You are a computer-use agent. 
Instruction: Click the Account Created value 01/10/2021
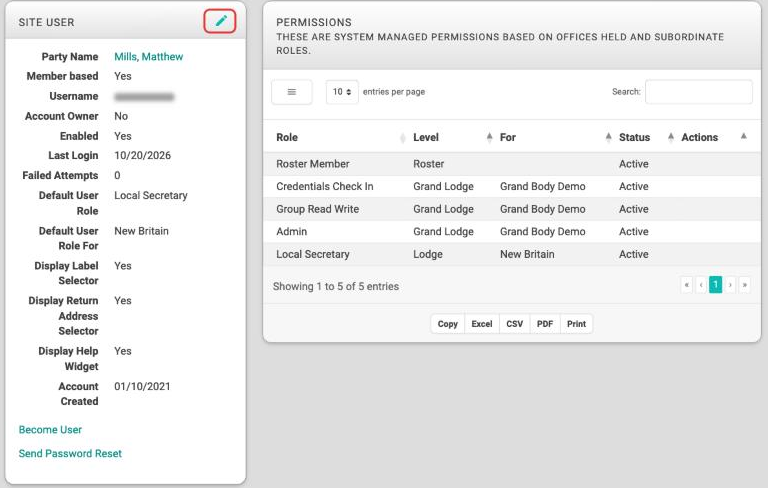(142, 387)
